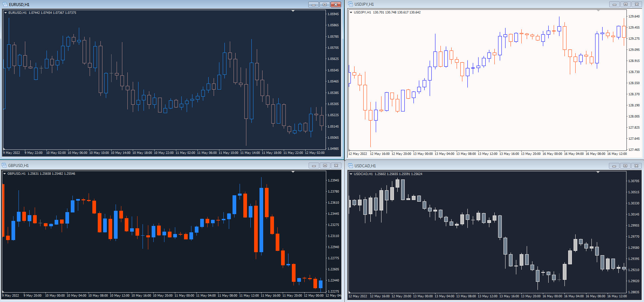The width and height of the screenshot is (644, 302).
Task: Click "9 May 2022" on EURUSD time axis
Action: coord(11,153)
